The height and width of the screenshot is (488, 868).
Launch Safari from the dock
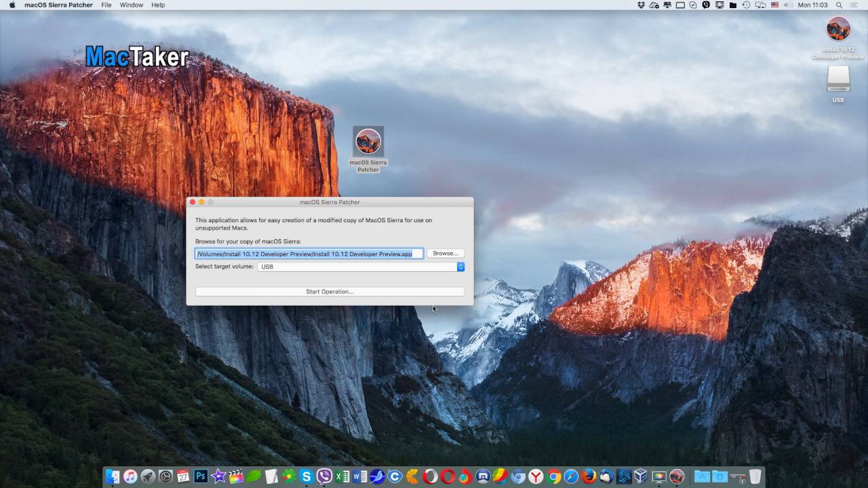(571, 476)
